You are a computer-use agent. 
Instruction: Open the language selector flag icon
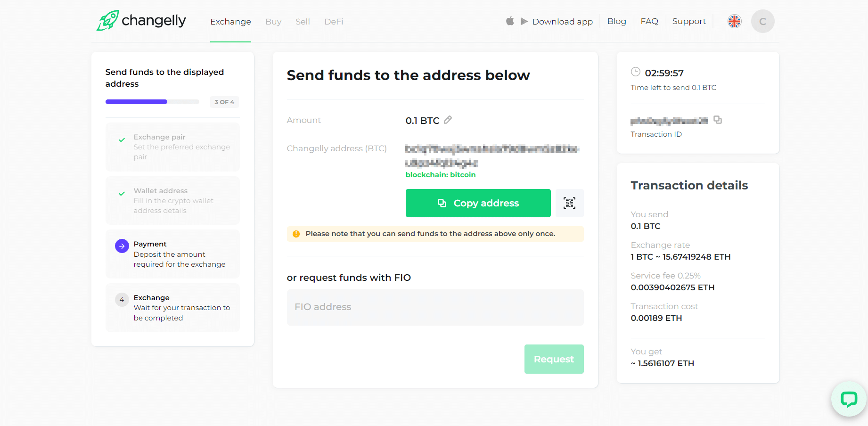[734, 21]
